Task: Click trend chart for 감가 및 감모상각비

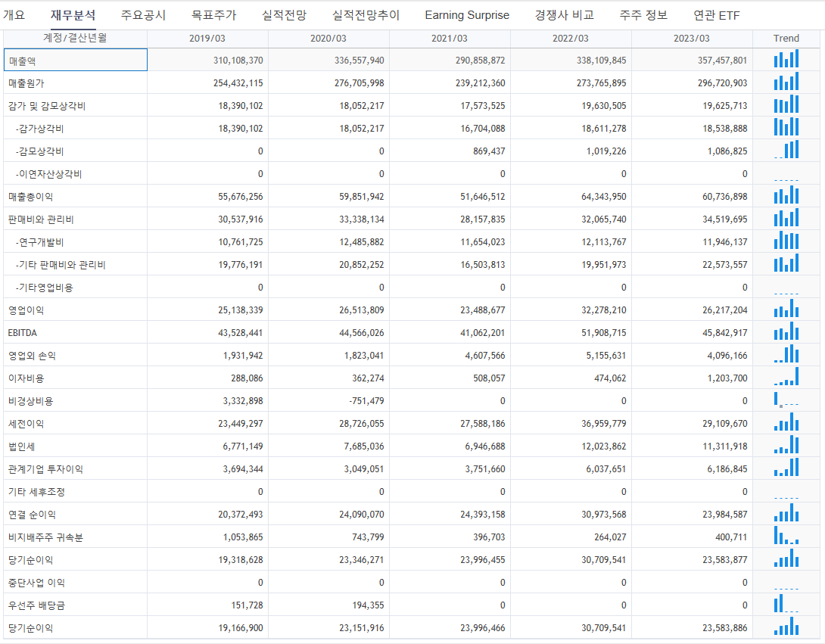Action: pos(786,104)
